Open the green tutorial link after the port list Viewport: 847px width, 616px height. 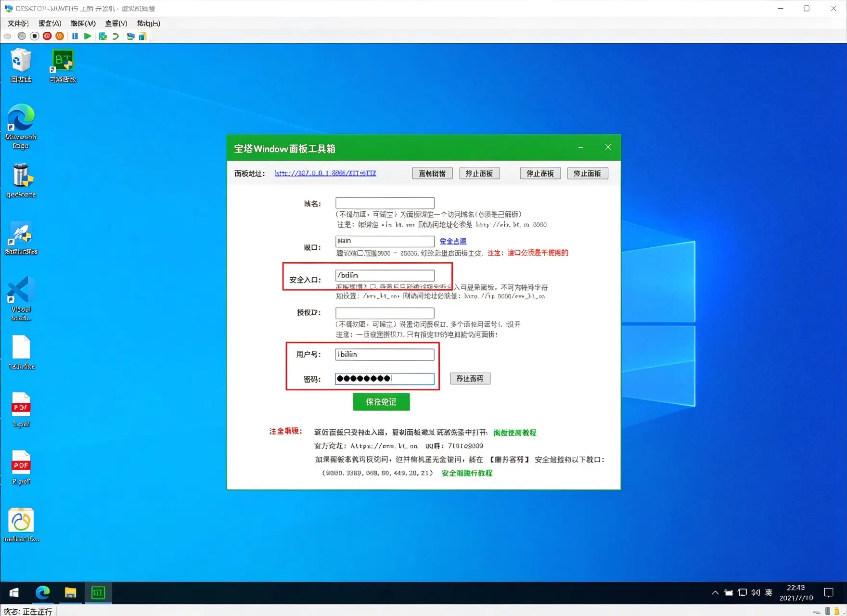[467, 473]
